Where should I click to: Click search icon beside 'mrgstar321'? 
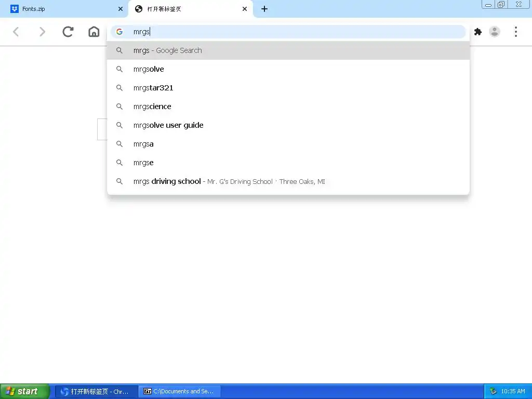tap(119, 88)
